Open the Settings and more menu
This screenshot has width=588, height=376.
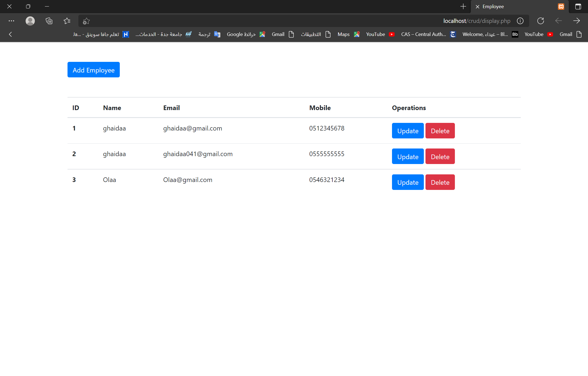11,21
